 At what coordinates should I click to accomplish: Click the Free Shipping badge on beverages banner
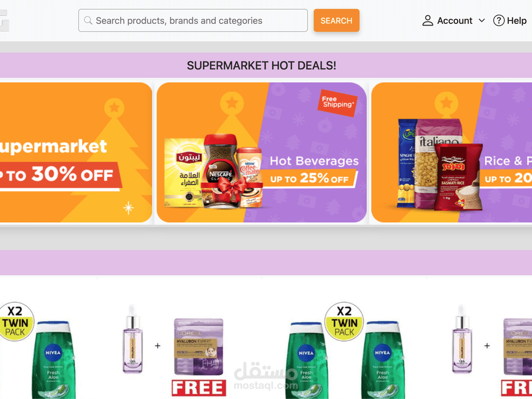(x=337, y=103)
